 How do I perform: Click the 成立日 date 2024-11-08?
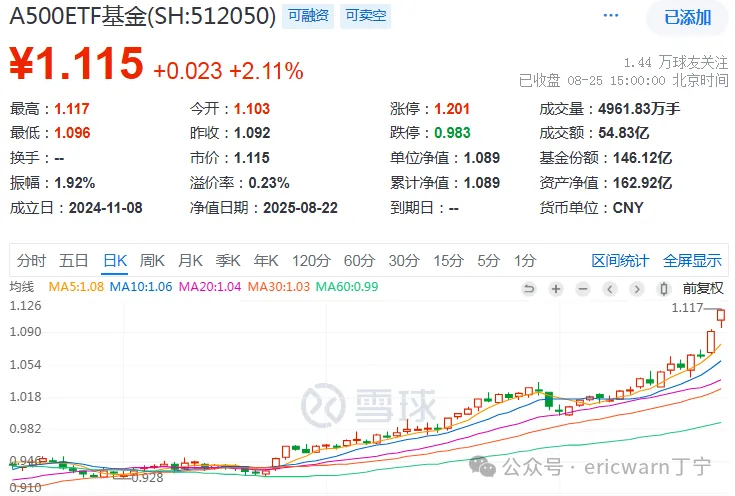105,208
